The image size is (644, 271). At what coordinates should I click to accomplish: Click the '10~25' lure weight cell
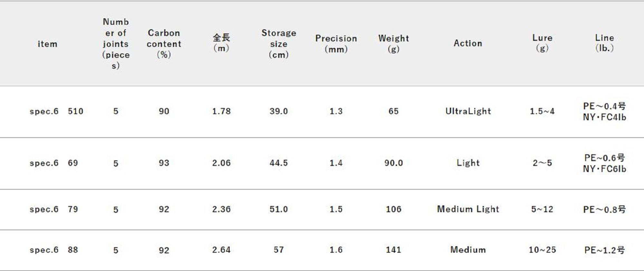[542, 250]
